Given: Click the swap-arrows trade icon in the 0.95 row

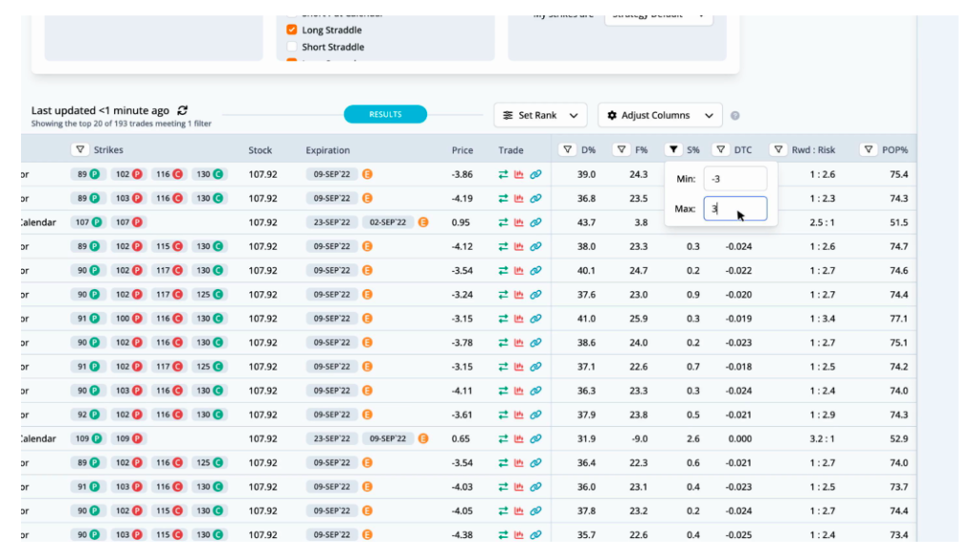Looking at the screenshot, I should tap(503, 222).
